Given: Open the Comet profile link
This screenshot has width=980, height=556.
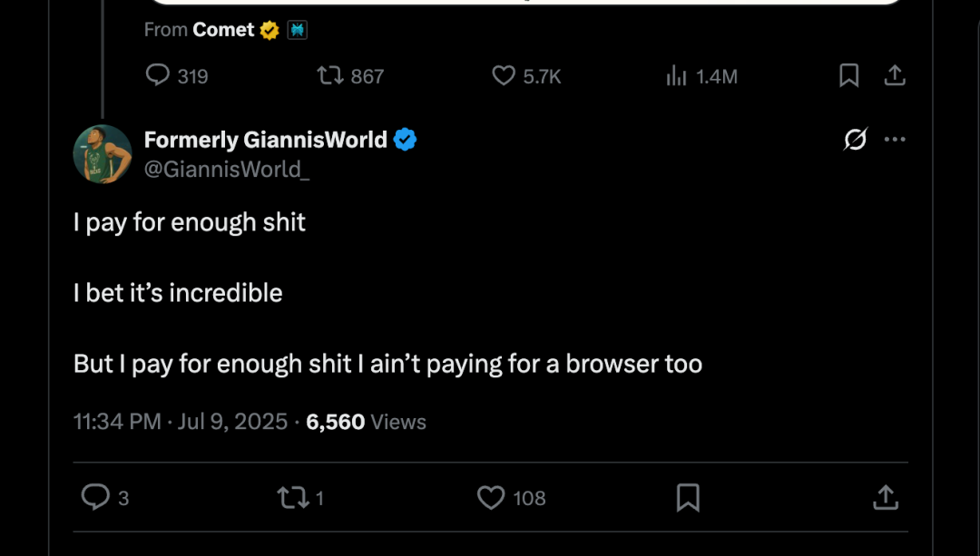Looking at the screenshot, I should pyautogui.click(x=223, y=30).
